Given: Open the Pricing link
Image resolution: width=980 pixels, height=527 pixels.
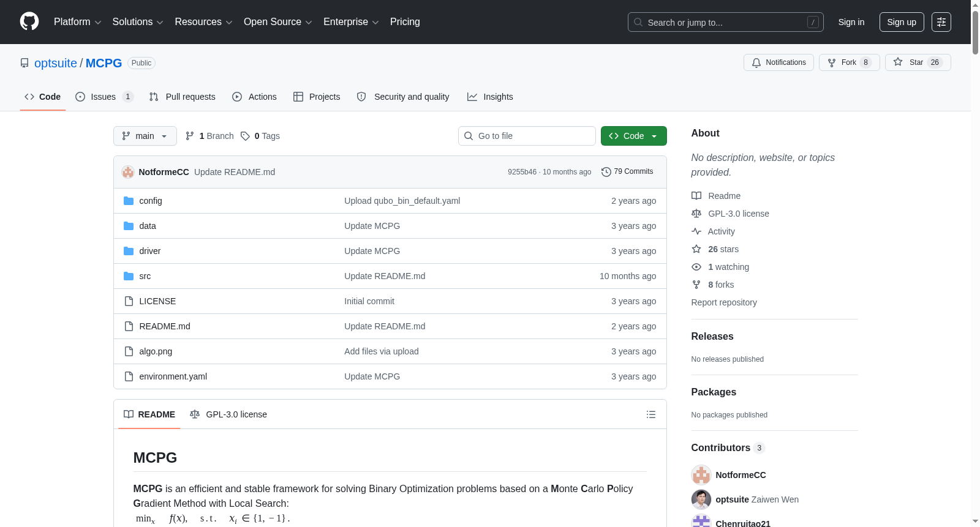Looking at the screenshot, I should click(x=405, y=22).
